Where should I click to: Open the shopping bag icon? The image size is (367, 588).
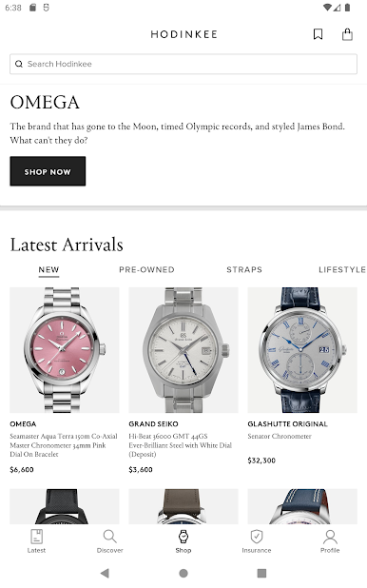pos(347,34)
